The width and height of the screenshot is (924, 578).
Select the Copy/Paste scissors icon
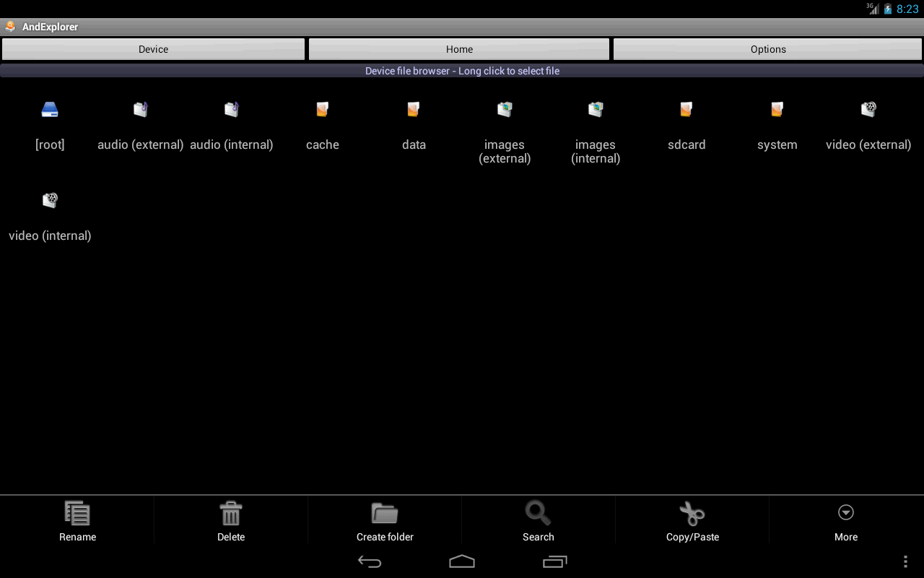pos(692,513)
